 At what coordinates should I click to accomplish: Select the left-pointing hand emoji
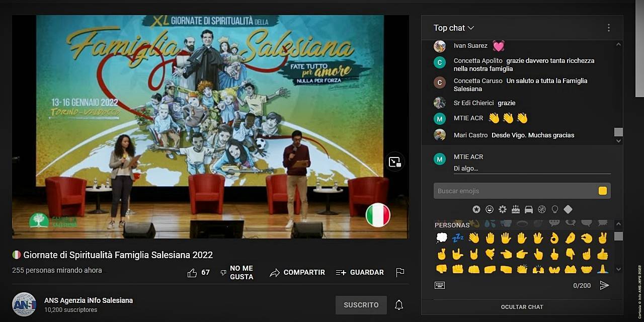click(506, 254)
